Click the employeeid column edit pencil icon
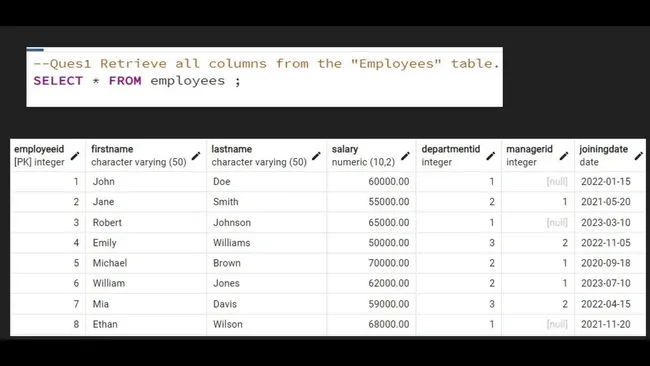Image resolution: width=650 pixels, height=366 pixels. pyautogui.click(x=75, y=156)
